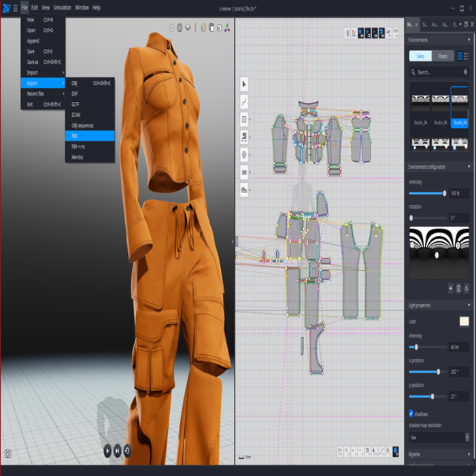Switch environments to grid view
Image resolution: width=476 pixels, height=476 pixels.
pos(460,56)
